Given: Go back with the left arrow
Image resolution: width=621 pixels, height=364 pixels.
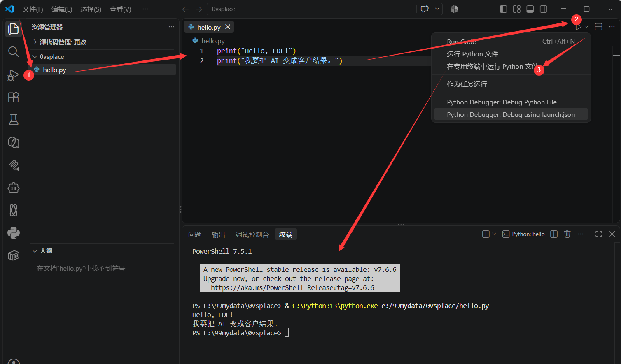Looking at the screenshot, I should click(x=186, y=9).
